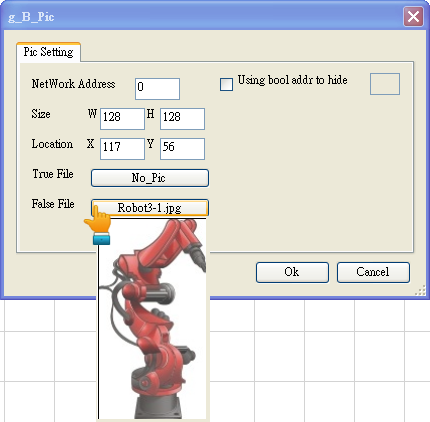Screen dimensions: 430x422
Task: Click the g_B_Pic title bar
Action: [200, 17]
